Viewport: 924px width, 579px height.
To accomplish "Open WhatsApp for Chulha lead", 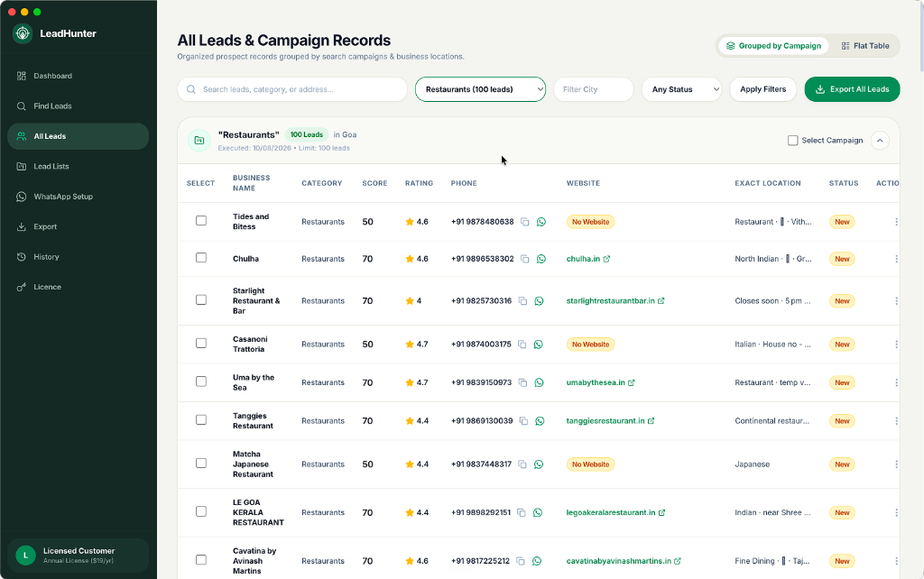I will coord(541,259).
